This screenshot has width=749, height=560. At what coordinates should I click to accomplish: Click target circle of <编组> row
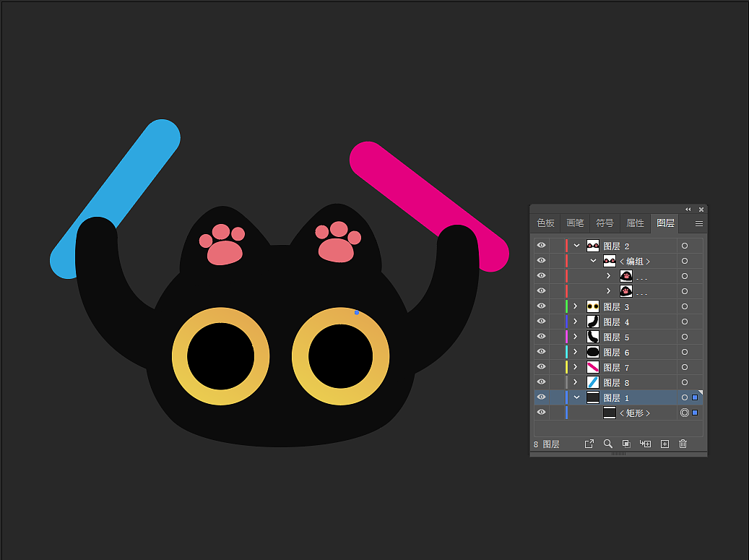(x=685, y=261)
